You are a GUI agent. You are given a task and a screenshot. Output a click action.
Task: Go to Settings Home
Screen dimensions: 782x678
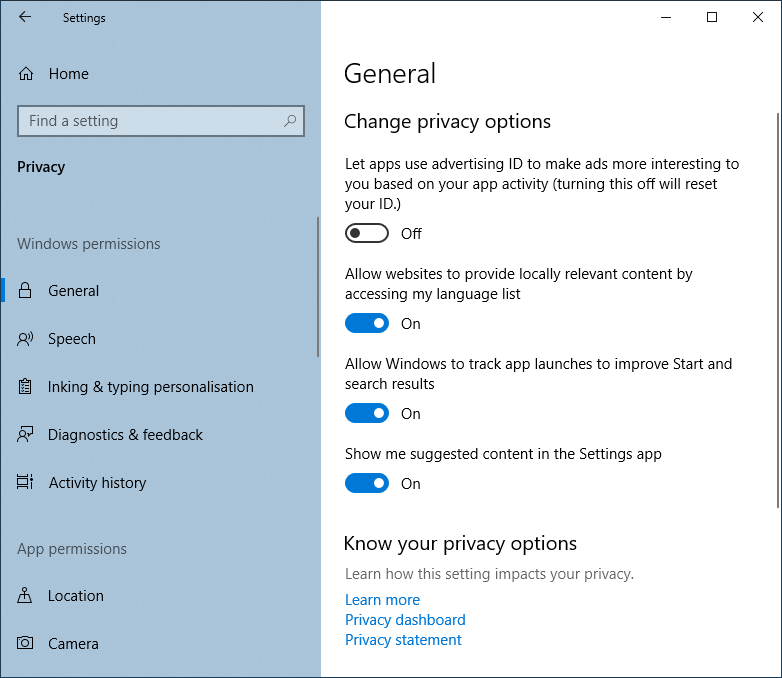[159, 74]
